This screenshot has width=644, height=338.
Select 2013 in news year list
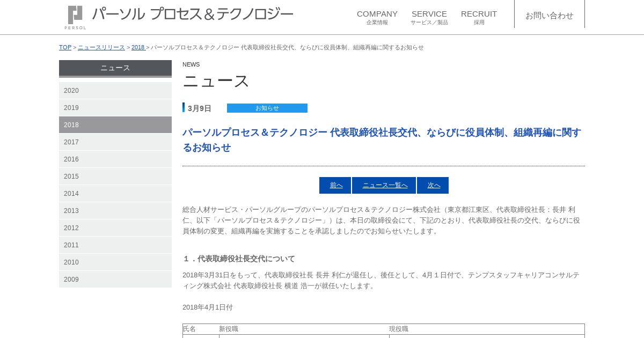click(115, 211)
